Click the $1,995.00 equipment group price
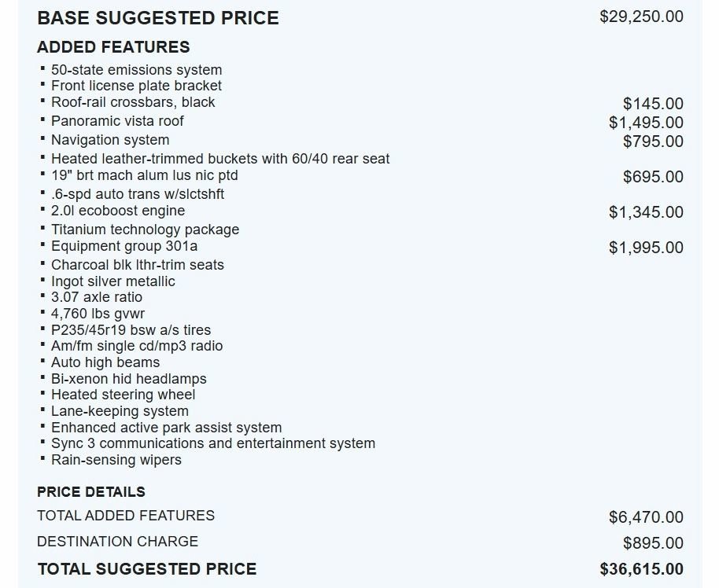The height and width of the screenshot is (588, 719). click(646, 248)
